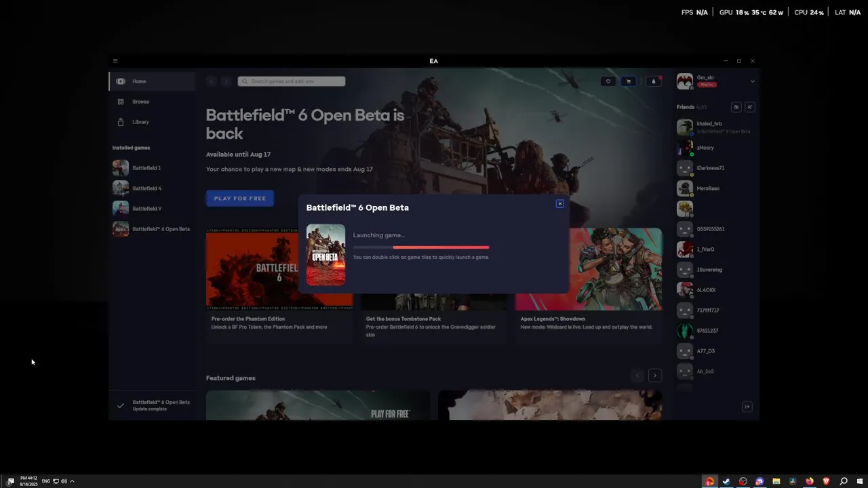Image resolution: width=868 pixels, height=488 pixels.
Task: Open the Apex Legends: Showdown card
Action: coord(589,286)
